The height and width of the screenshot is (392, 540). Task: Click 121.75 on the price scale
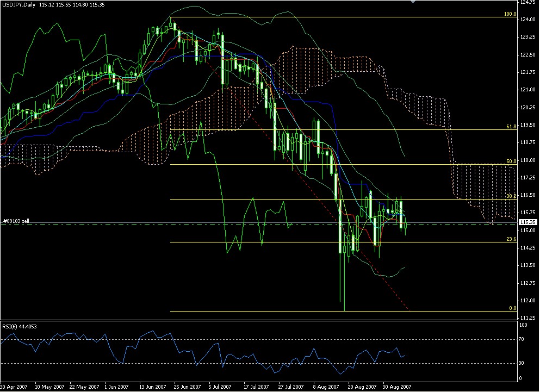click(x=527, y=72)
